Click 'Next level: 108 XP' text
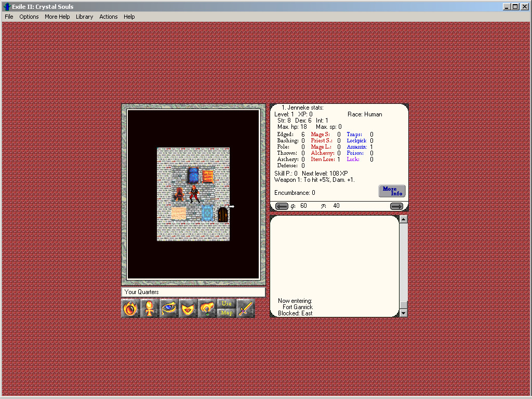The image size is (532, 399). click(x=325, y=174)
